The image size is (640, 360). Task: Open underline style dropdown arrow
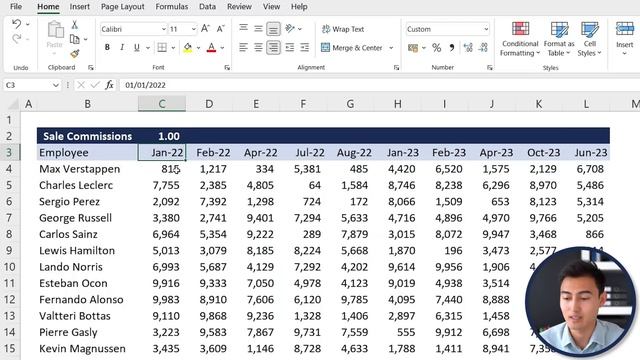[148, 48]
